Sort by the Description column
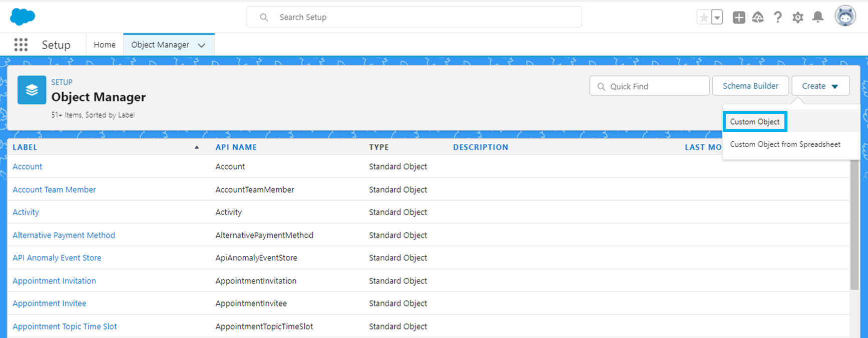868x338 pixels. click(x=481, y=147)
